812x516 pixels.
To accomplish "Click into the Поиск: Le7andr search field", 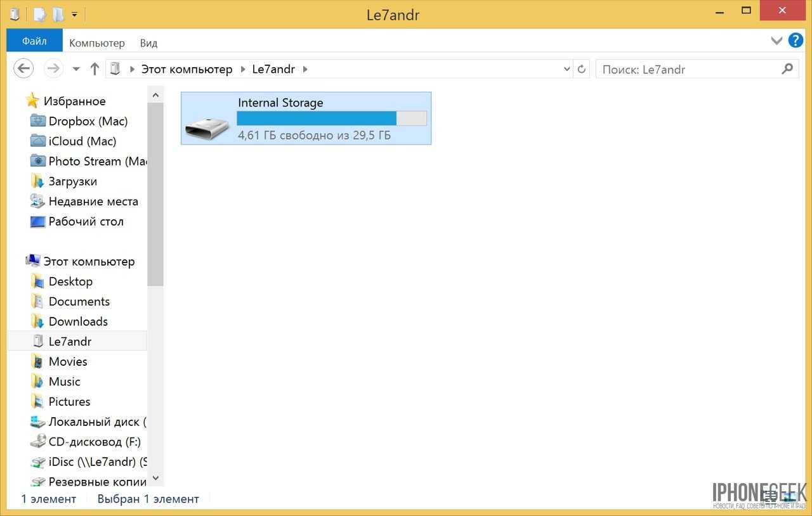I will click(685, 69).
